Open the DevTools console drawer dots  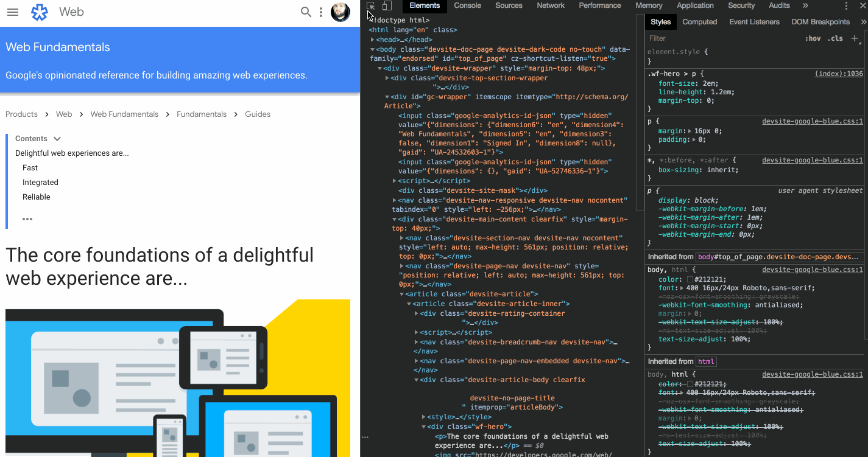point(365,437)
